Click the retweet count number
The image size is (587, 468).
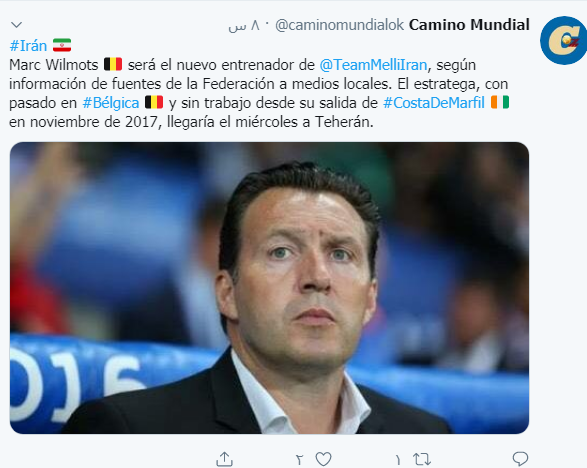398,460
